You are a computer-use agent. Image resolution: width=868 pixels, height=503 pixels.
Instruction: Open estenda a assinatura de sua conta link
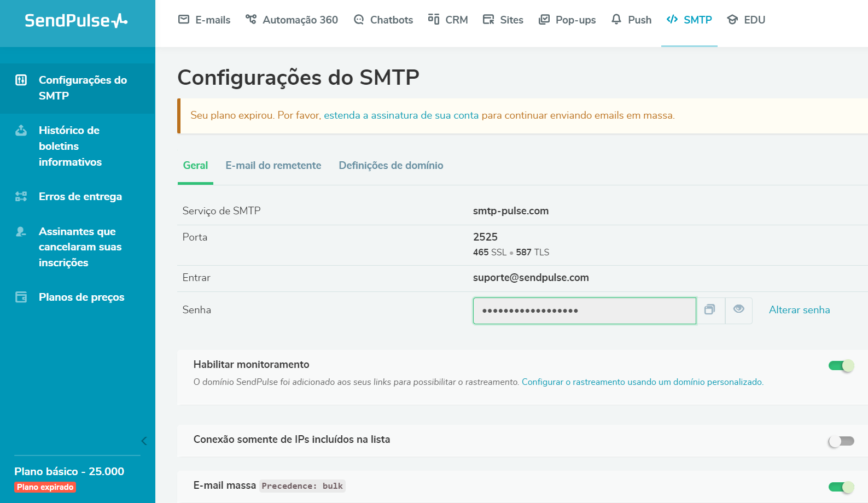tap(402, 115)
